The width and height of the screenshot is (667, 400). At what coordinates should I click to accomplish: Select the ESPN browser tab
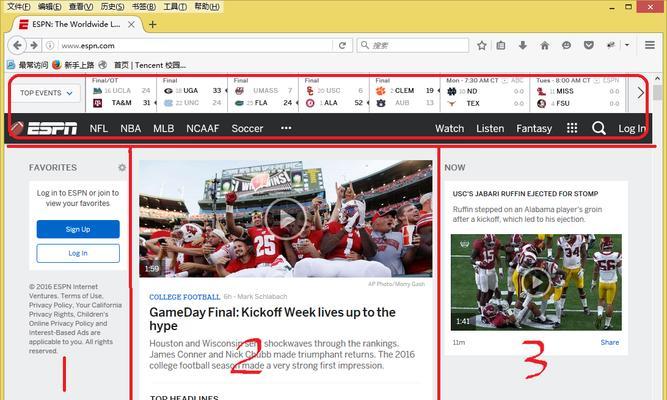pyautogui.click(x=77, y=25)
